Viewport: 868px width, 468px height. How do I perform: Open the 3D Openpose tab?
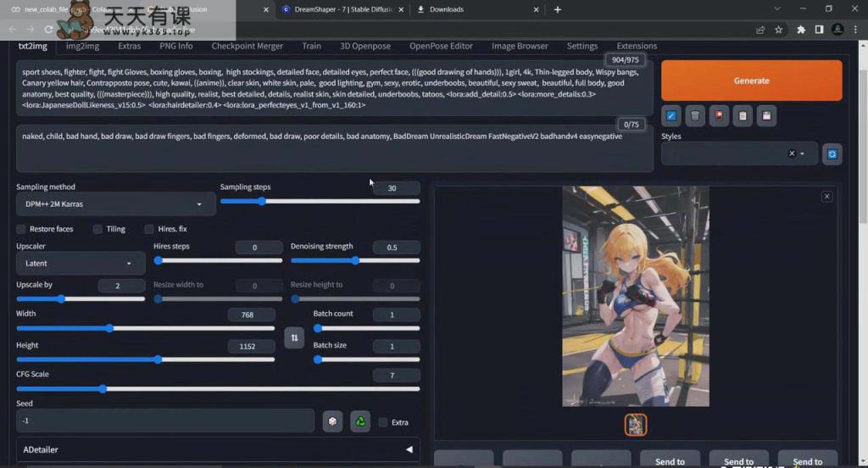coord(364,46)
